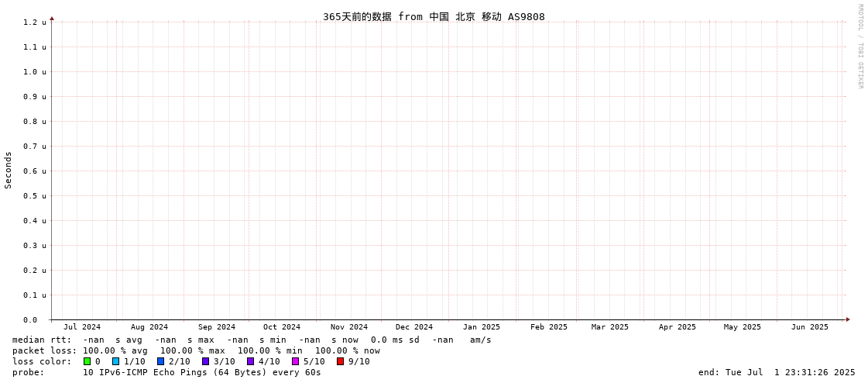Click the indigo 3/10 loss swatch
Image resolution: width=868 pixels, height=383 pixels.
[205, 361]
